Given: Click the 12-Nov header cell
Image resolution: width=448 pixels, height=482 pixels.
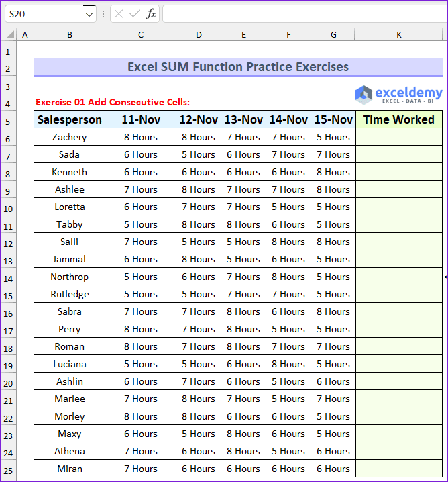Looking at the screenshot, I should 199,119.
